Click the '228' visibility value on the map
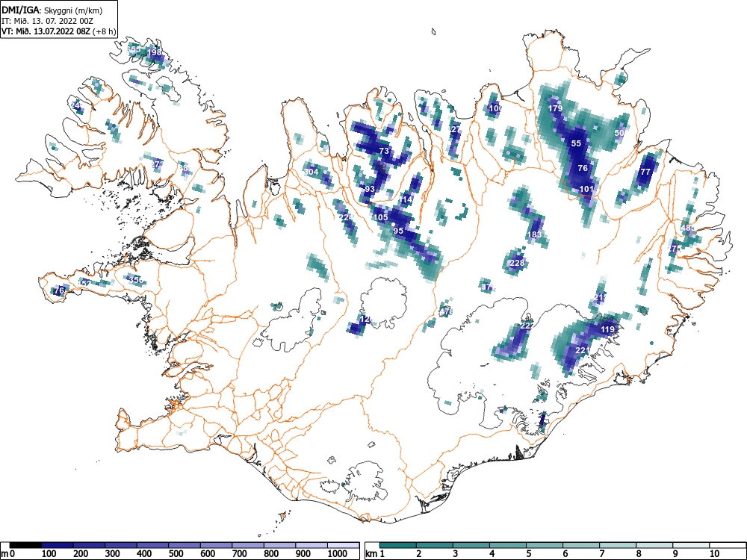Viewport: 747px width, 560px height. coord(517,263)
